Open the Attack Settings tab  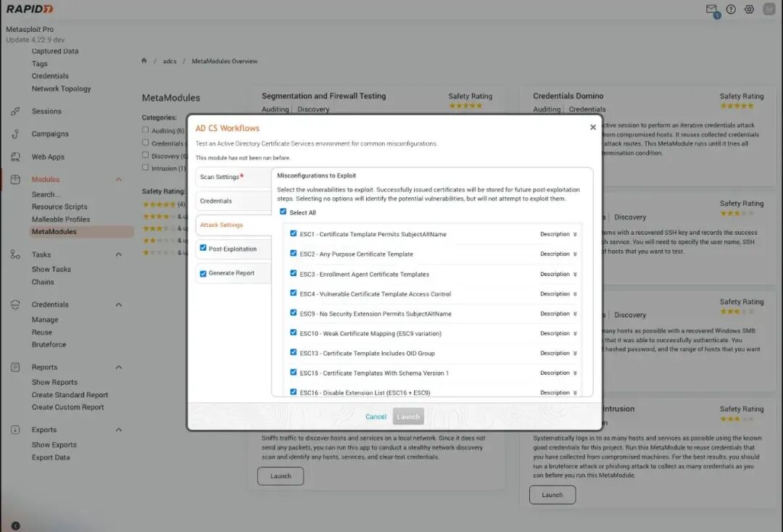pos(225,225)
